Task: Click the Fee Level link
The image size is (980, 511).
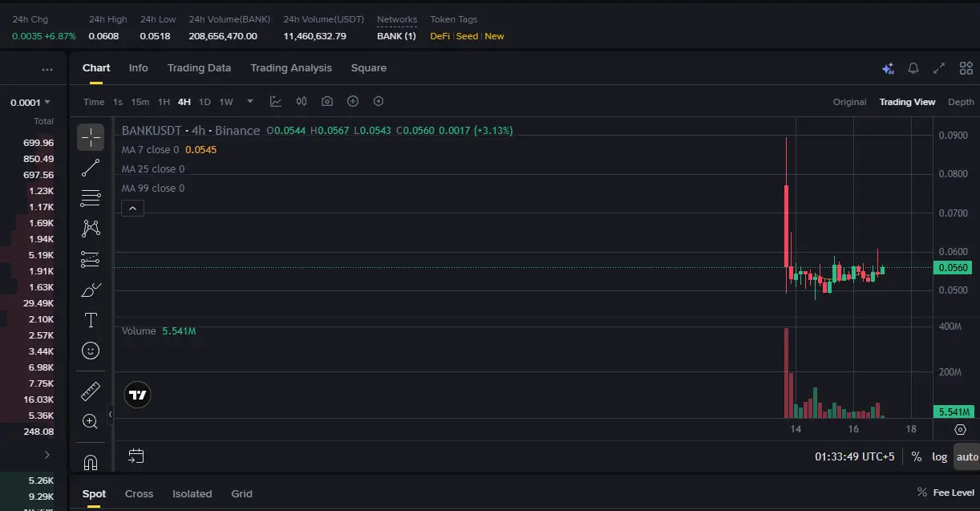Action: tap(954, 493)
